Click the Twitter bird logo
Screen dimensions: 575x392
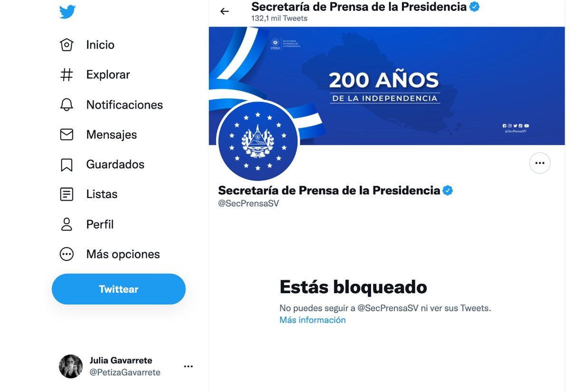click(x=67, y=11)
